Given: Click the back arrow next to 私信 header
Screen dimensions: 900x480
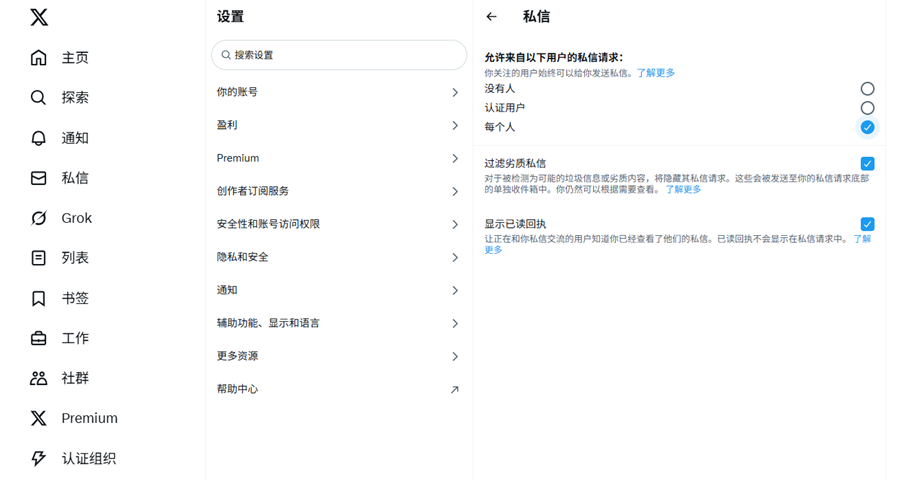Looking at the screenshot, I should click(x=491, y=17).
